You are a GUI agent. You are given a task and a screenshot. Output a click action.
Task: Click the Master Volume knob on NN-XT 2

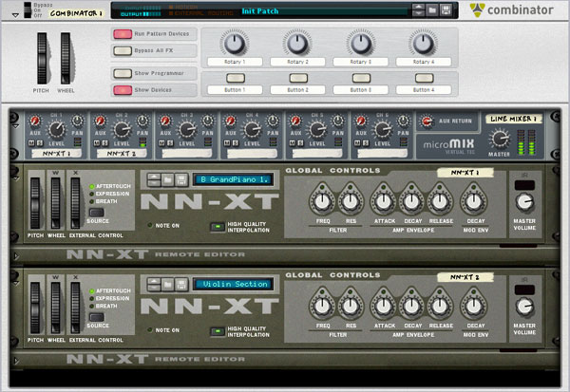pyautogui.click(x=524, y=306)
